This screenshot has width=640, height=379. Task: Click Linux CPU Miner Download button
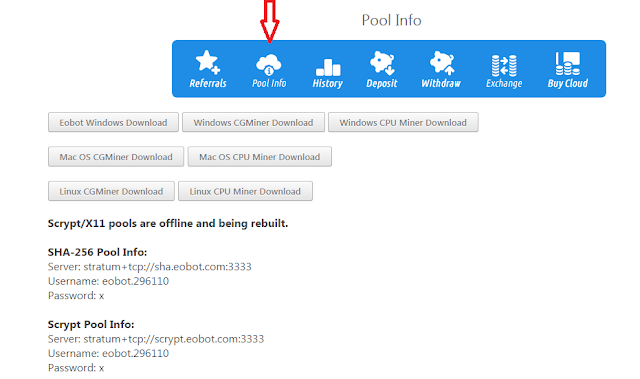(245, 191)
